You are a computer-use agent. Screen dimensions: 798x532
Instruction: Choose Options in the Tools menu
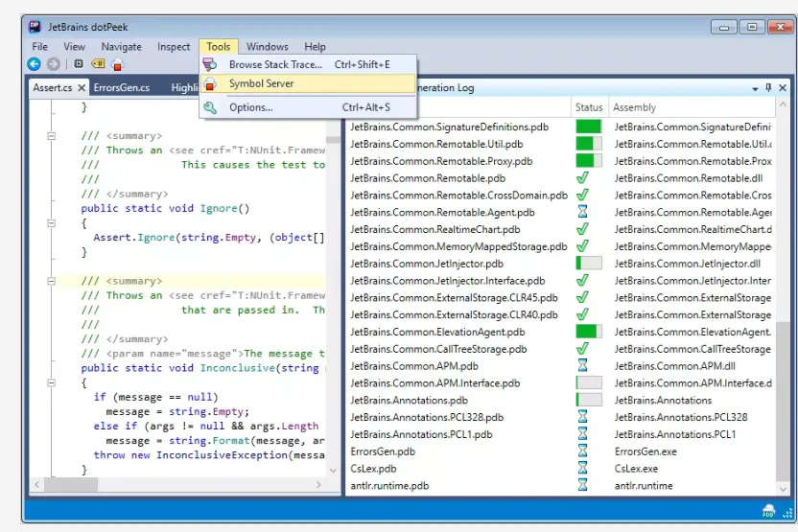309,107
